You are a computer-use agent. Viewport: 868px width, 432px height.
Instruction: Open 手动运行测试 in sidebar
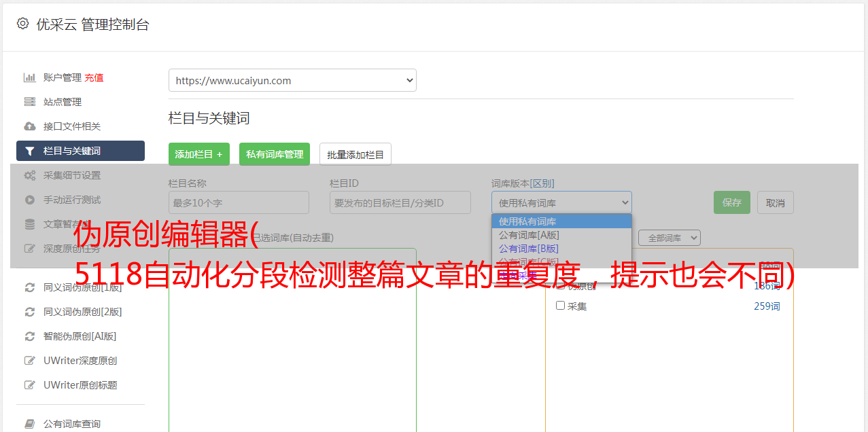(72, 200)
